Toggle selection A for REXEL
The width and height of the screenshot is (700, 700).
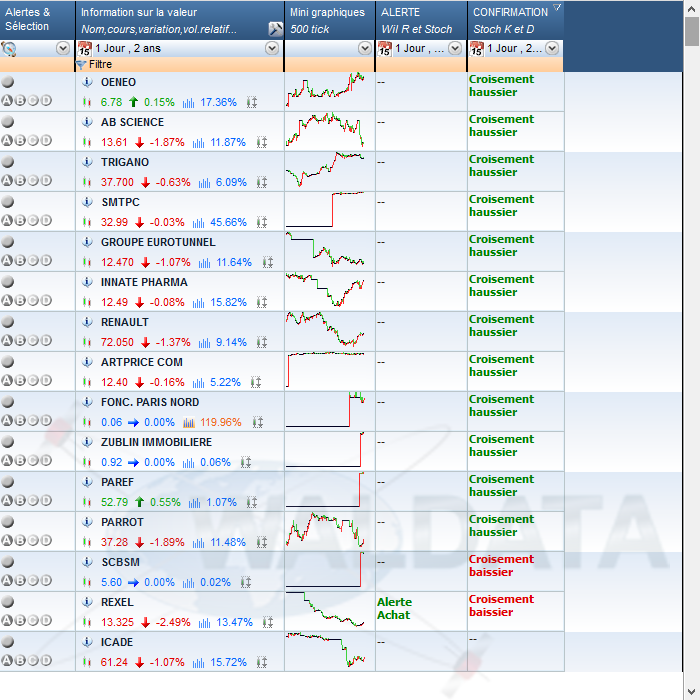(7, 620)
